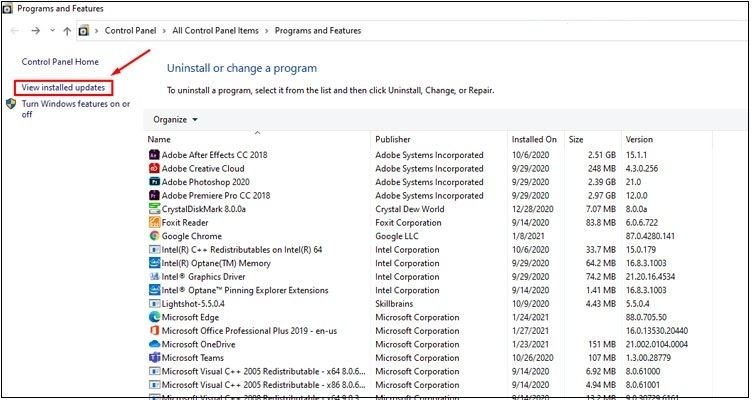Screen dimensions: 755x400
Task: Click the Microsoft Office Professional Plus icon
Action: (154, 330)
